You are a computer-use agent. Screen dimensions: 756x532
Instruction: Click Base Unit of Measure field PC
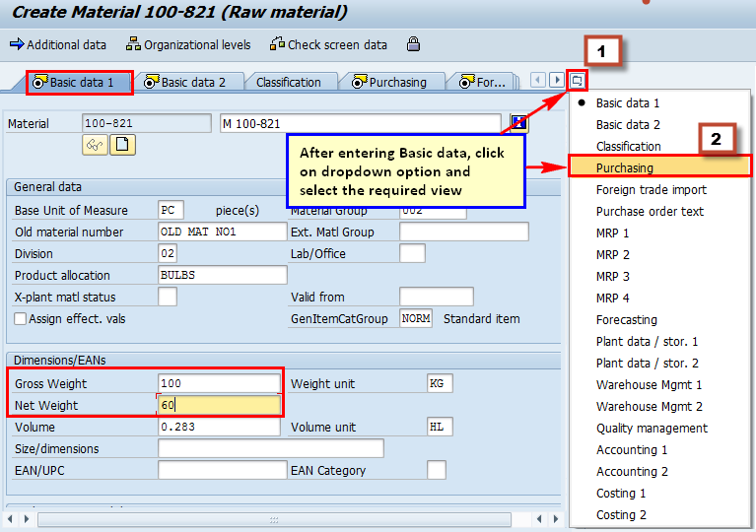coord(171,210)
